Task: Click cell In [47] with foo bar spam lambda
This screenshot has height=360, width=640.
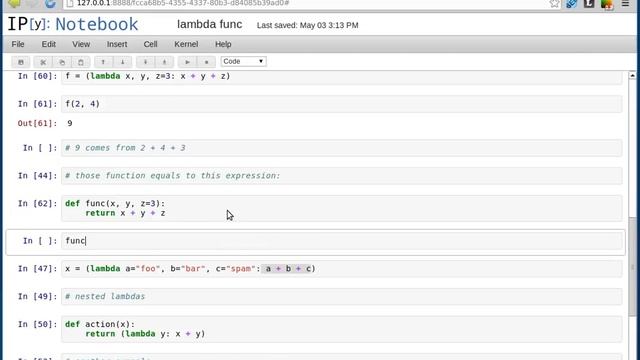Action: point(342,269)
